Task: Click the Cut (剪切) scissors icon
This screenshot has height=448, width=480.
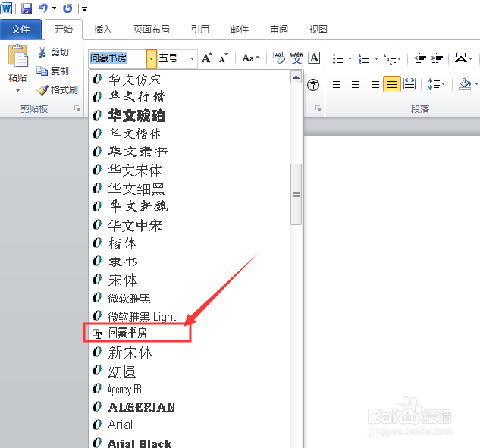Action: [42, 52]
